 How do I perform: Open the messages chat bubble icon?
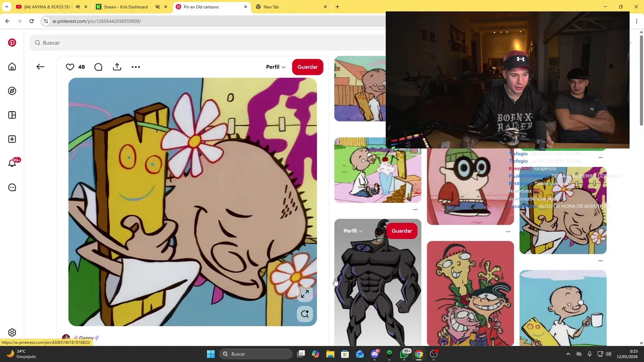(x=12, y=188)
